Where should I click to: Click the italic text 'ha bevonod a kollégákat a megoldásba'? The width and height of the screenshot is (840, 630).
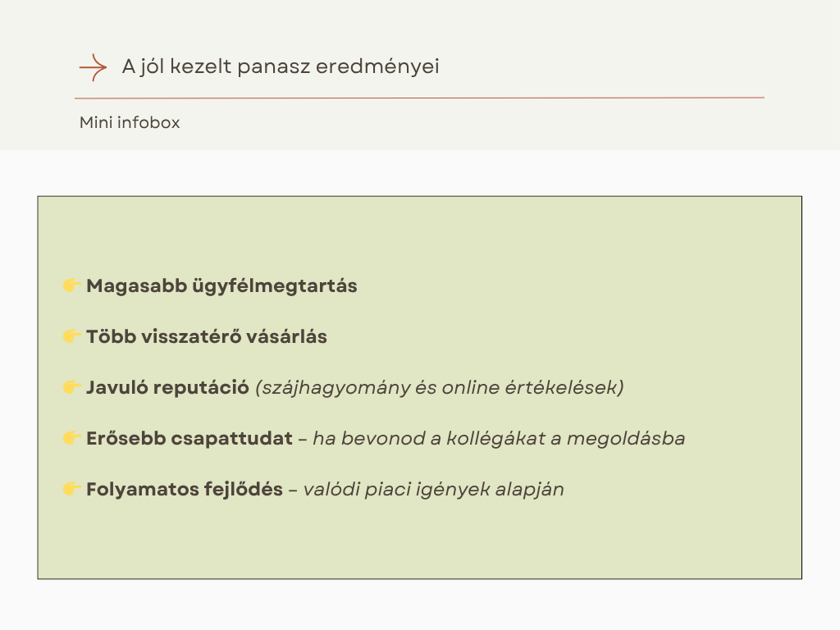[499, 439]
